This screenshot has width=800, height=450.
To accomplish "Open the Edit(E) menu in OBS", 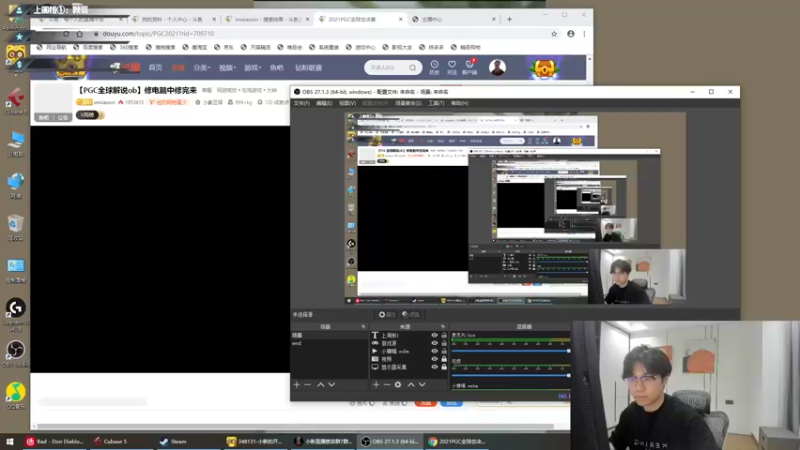I will (x=324, y=103).
